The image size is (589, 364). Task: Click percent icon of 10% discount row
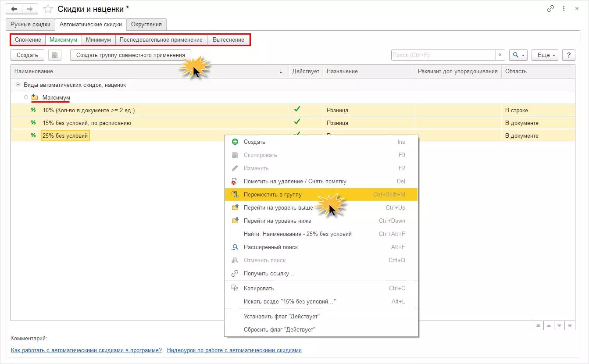(x=33, y=110)
